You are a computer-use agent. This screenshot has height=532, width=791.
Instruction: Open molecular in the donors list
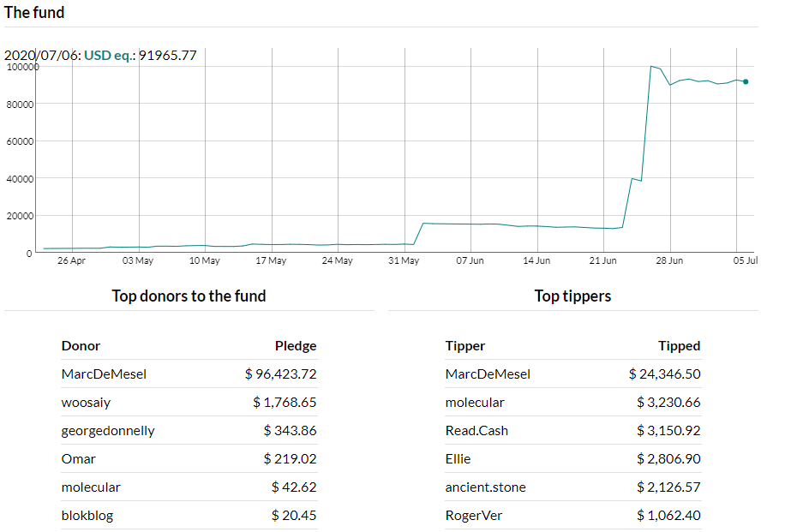91,487
